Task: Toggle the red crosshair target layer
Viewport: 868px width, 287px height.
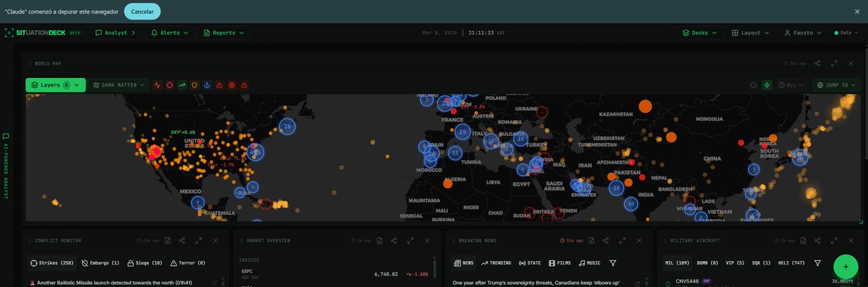Action: (170, 85)
